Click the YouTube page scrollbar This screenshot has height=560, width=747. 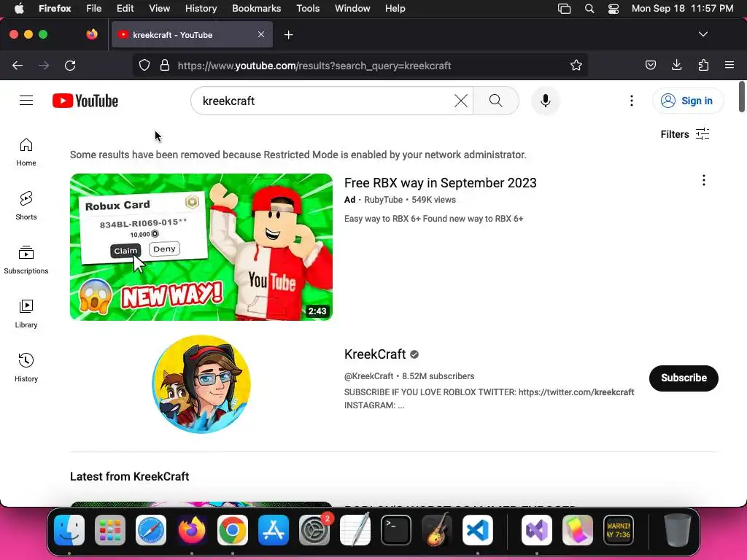pyautogui.click(x=742, y=97)
